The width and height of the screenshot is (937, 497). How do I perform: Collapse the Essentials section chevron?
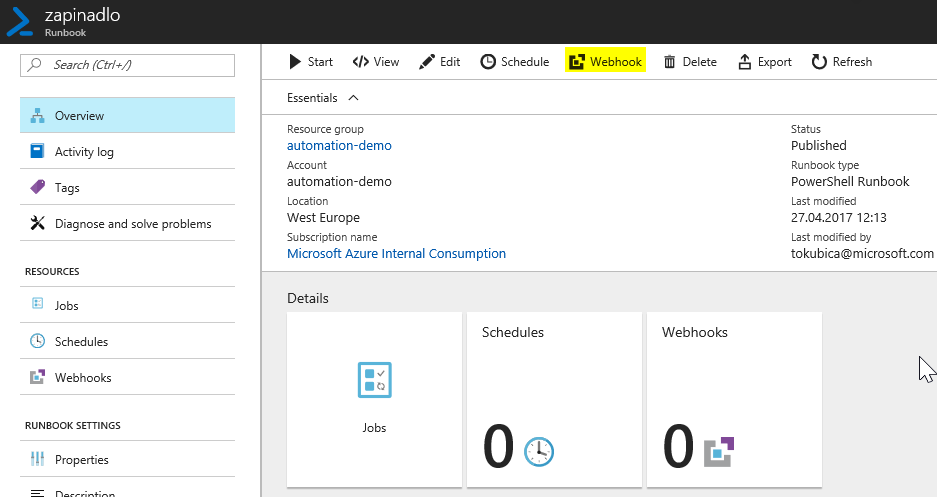coord(353,98)
